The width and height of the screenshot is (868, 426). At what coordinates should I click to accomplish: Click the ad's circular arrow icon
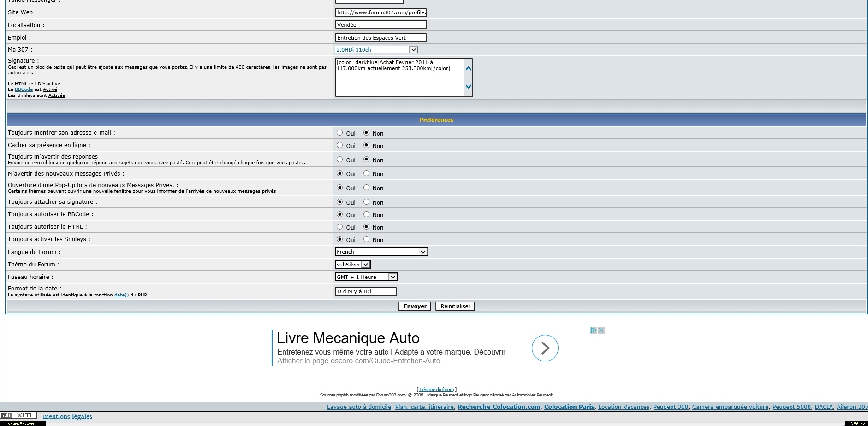[545, 348]
